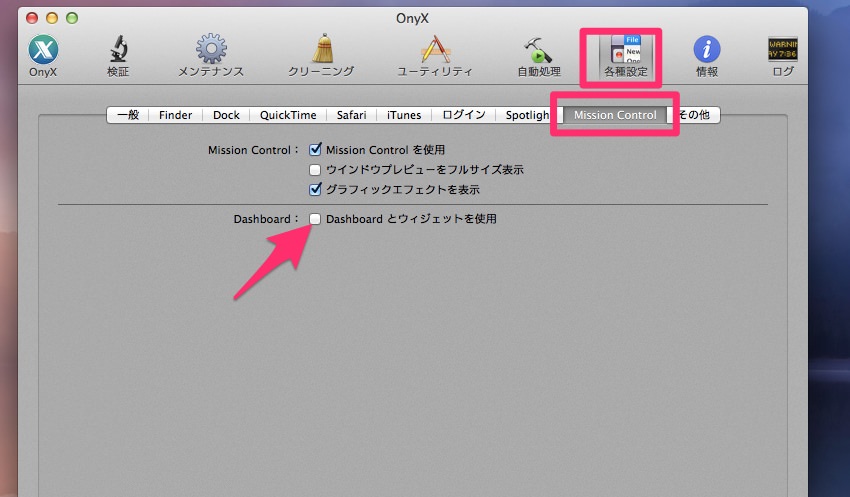Switch to the iTunes tab
This screenshot has height=497, width=850.
(x=404, y=115)
